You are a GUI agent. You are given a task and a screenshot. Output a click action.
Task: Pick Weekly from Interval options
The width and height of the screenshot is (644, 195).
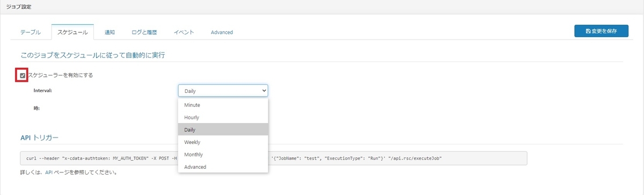click(223, 142)
